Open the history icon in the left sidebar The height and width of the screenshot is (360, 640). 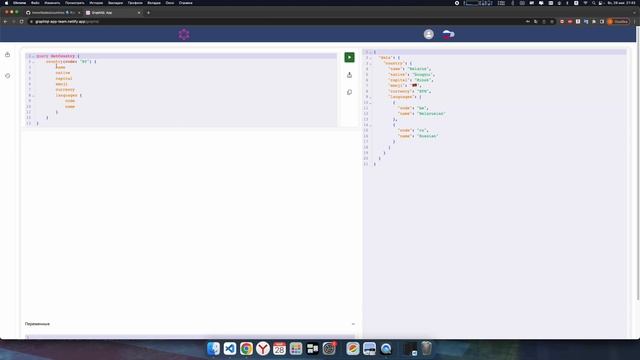[7, 76]
